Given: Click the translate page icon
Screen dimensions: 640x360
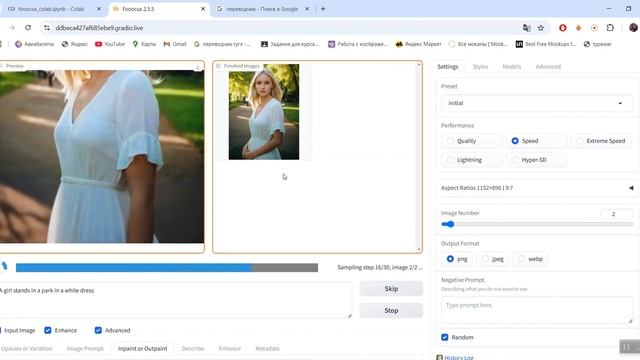Looking at the screenshot, I should (527, 28).
